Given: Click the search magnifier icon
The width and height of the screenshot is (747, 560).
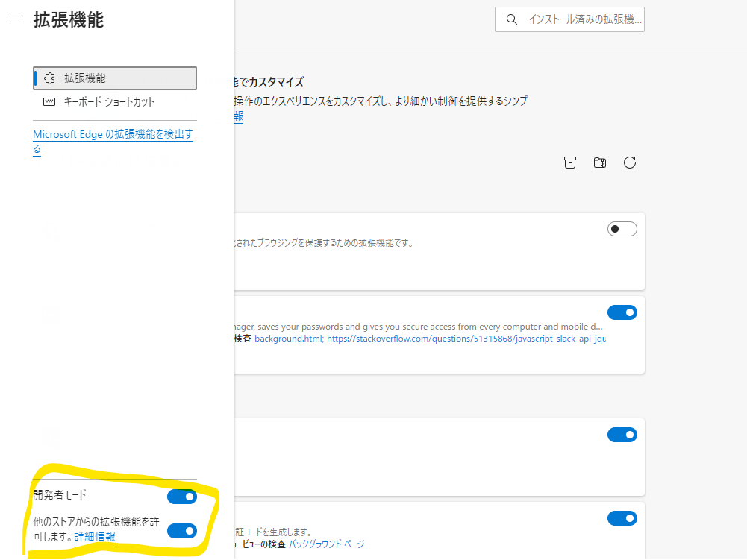Looking at the screenshot, I should pyautogui.click(x=511, y=19).
